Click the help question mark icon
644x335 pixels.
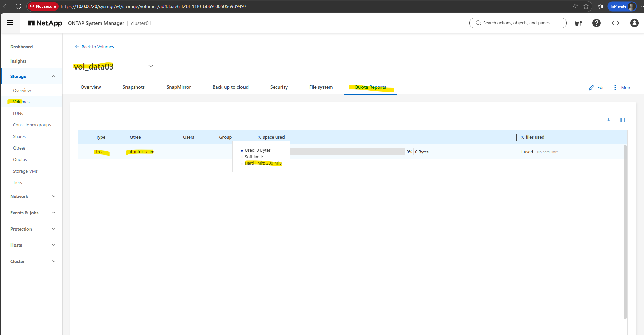[x=596, y=23]
